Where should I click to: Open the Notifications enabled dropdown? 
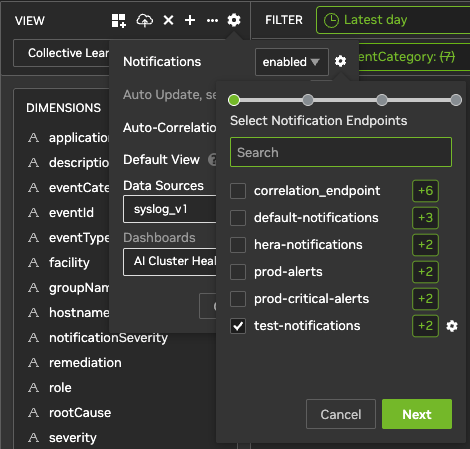point(292,62)
